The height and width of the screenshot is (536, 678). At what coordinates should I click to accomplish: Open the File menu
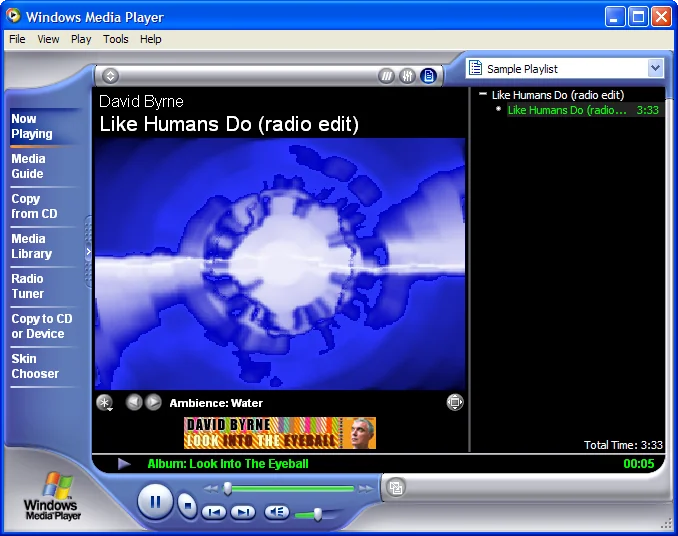coord(17,39)
